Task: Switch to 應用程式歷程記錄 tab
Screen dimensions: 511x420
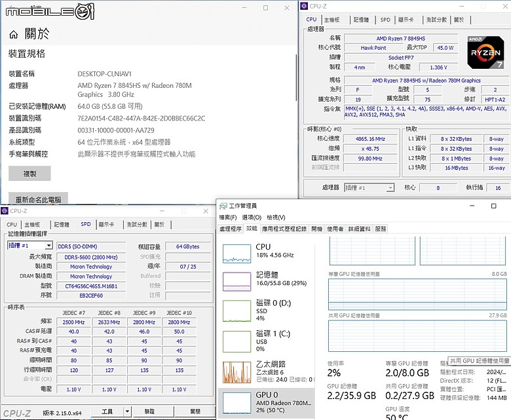Action: click(x=284, y=229)
